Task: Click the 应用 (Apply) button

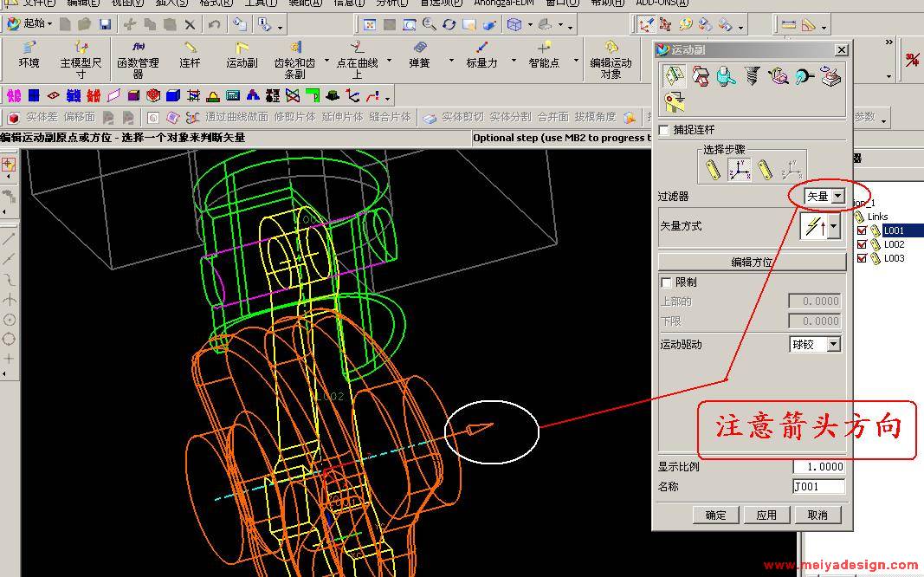Action: [766, 515]
